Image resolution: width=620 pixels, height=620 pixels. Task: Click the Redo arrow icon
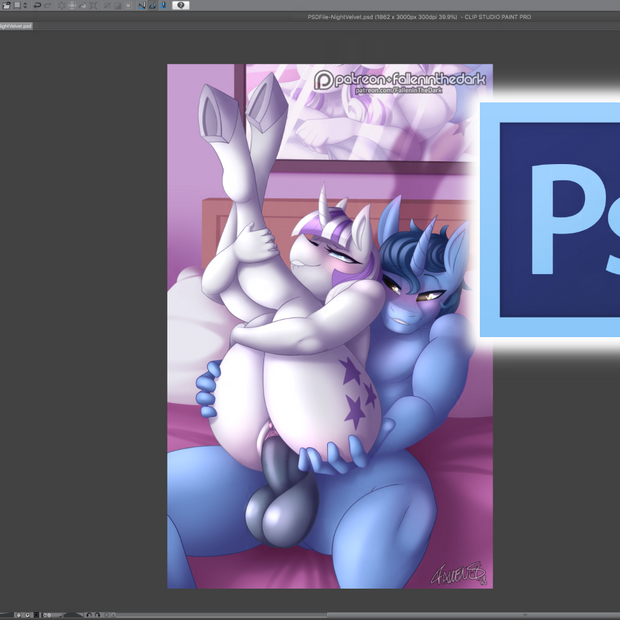48,5
